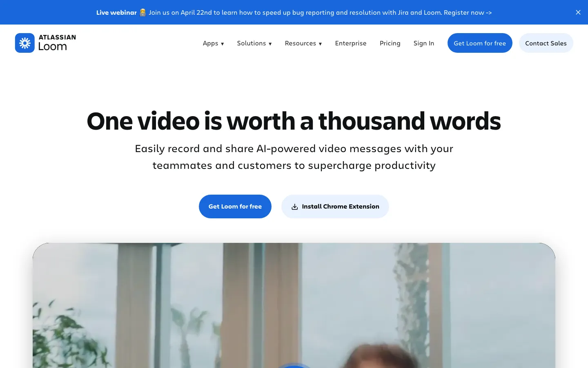Click the hero Get Loom for free button
The width and height of the screenshot is (588, 368).
(235, 206)
